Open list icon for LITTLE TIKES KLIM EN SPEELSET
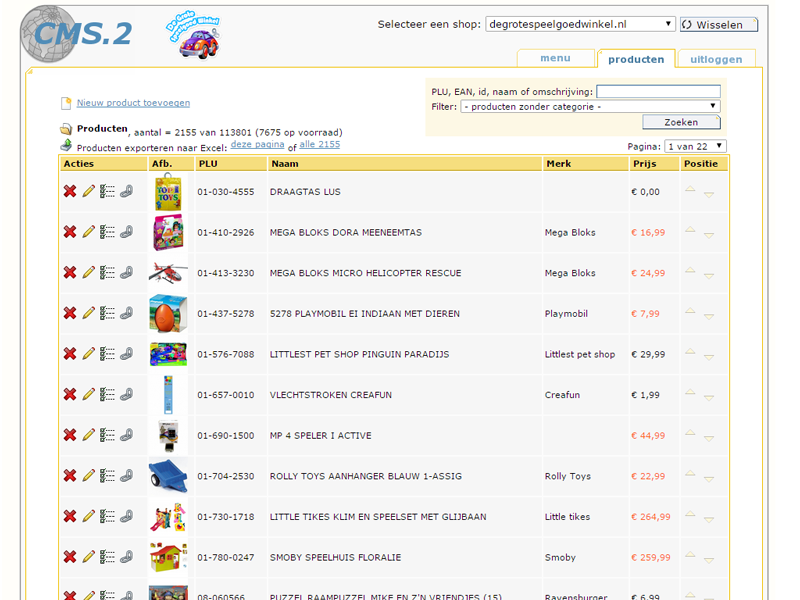Image resolution: width=800 pixels, height=600 pixels. click(x=107, y=516)
